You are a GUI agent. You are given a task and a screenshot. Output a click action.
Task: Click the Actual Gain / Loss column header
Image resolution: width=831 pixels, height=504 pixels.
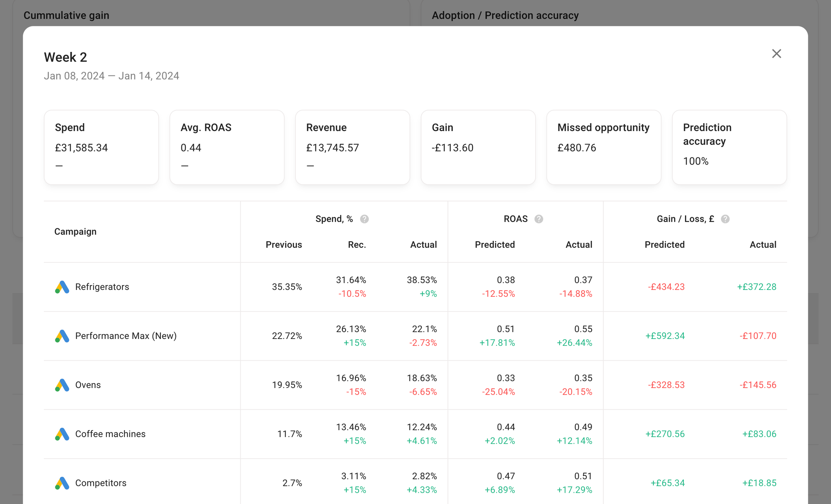click(763, 244)
